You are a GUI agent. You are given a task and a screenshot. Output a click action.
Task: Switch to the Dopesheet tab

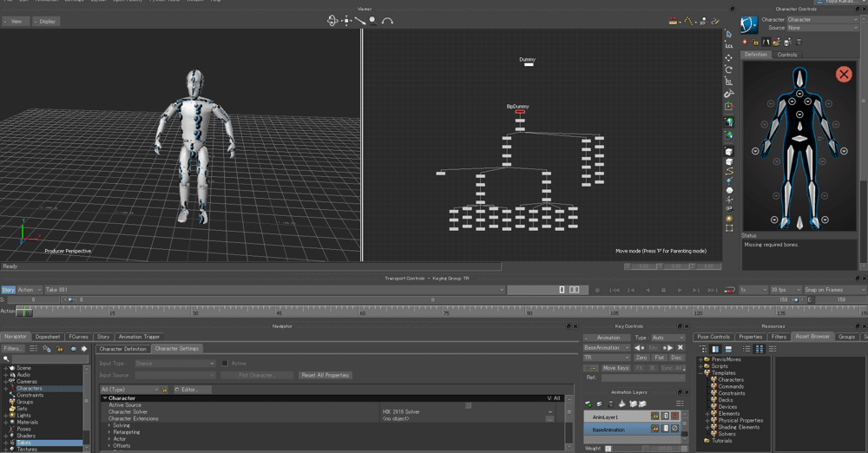[x=48, y=337]
